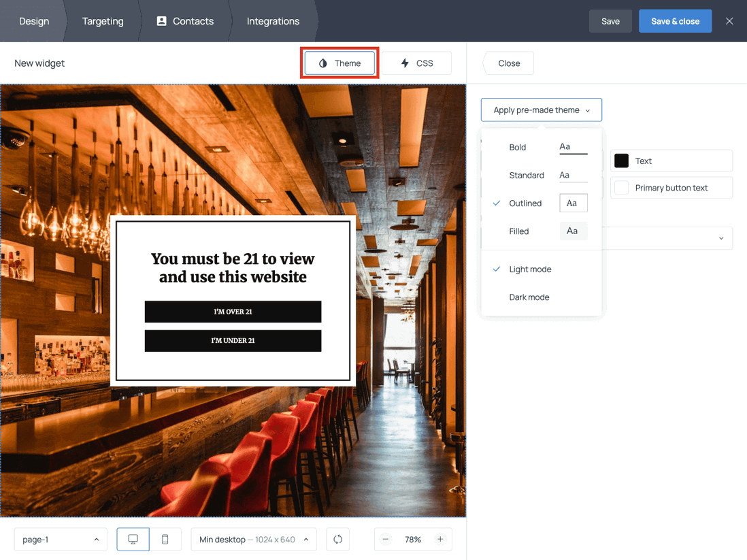This screenshot has height=560, width=747.
Task: Switch to desktop preview icon
Action: (133, 539)
